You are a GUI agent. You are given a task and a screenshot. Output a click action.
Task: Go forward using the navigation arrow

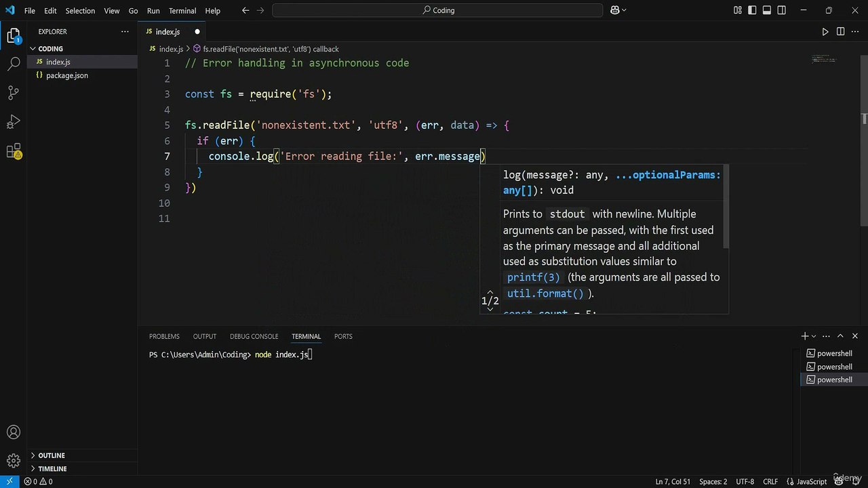pos(260,10)
